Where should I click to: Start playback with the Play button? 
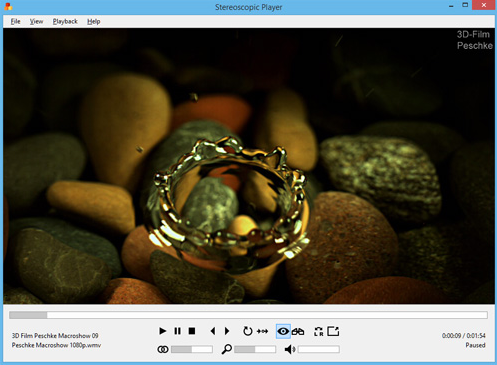[x=163, y=331]
